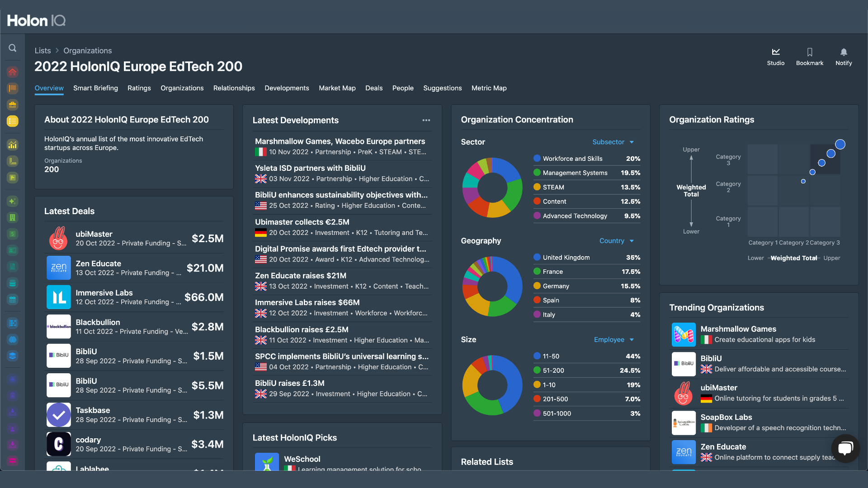
Task: Click the HolonIQ logo
Action: pos(36,20)
